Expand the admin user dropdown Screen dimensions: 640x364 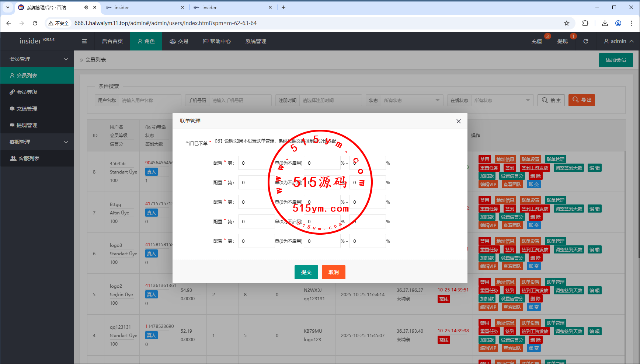click(x=618, y=41)
